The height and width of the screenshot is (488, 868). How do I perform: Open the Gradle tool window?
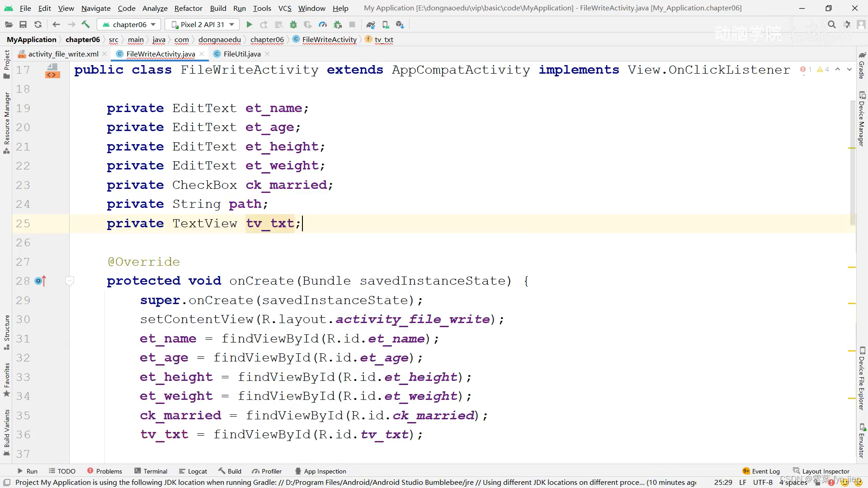[862, 66]
